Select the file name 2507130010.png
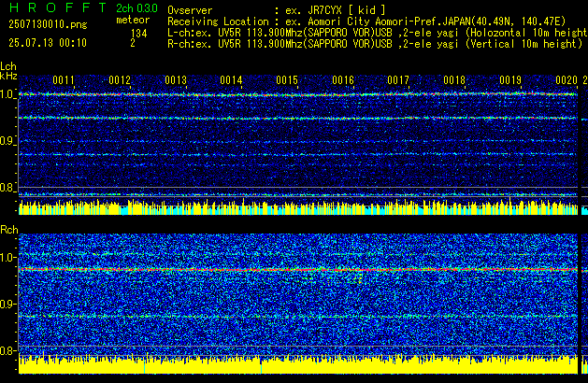The height and width of the screenshot is (383, 588). (48, 24)
